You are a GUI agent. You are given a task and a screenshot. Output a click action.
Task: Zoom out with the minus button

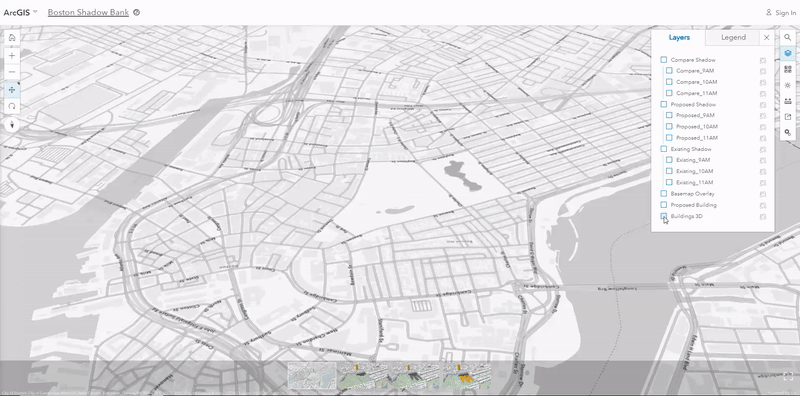pos(12,72)
